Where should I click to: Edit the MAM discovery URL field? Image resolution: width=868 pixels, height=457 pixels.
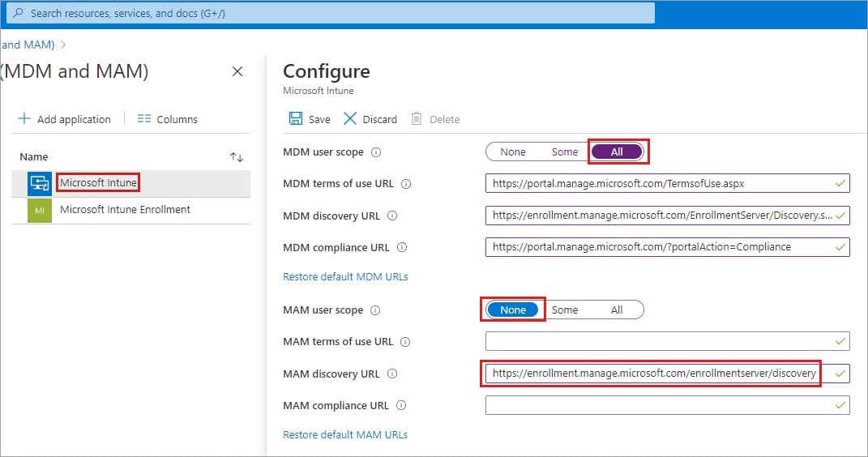(668, 374)
